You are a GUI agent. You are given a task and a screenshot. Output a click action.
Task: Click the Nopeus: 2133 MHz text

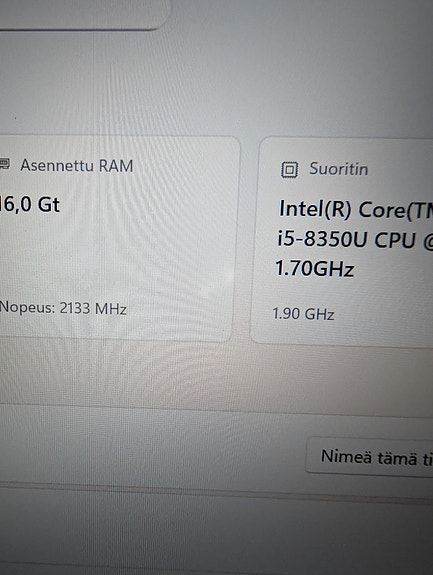click(63, 308)
